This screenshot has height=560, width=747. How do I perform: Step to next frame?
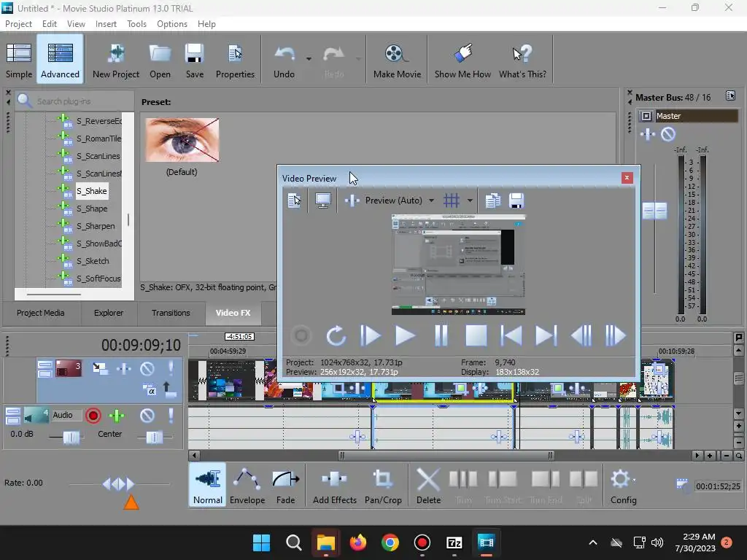pos(615,335)
